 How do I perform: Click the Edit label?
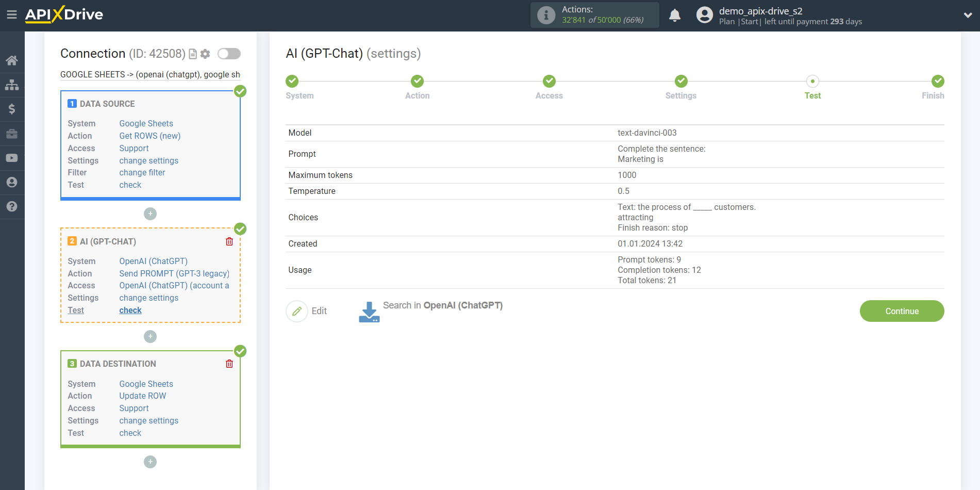pyautogui.click(x=319, y=311)
